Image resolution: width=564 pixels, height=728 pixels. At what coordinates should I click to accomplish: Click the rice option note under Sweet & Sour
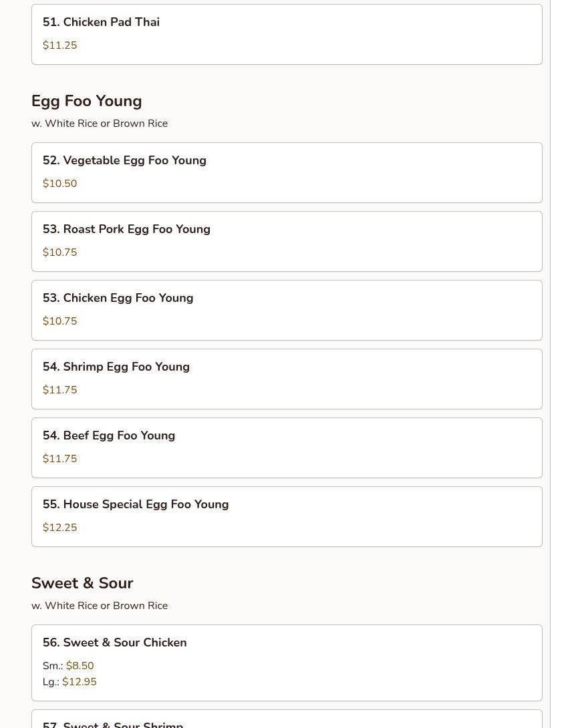[x=99, y=606]
